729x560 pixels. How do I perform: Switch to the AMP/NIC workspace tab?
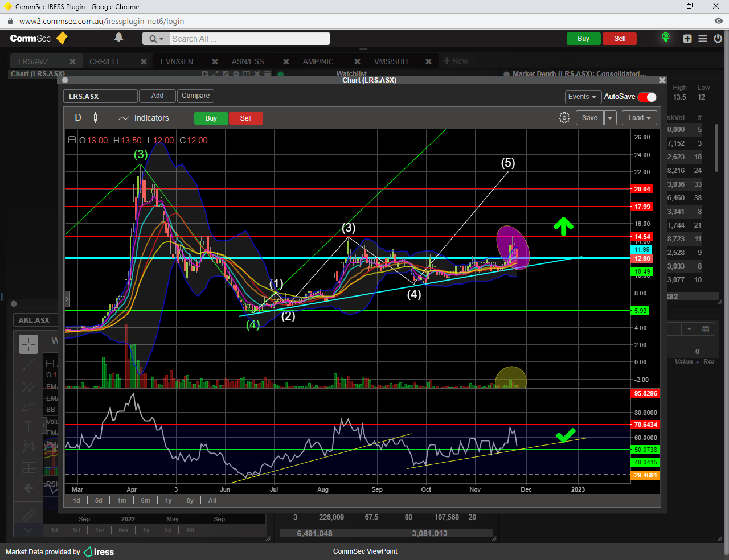click(x=318, y=61)
